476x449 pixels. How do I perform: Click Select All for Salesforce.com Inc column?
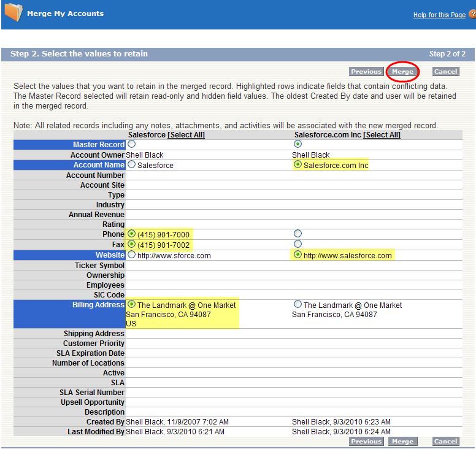(x=382, y=135)
